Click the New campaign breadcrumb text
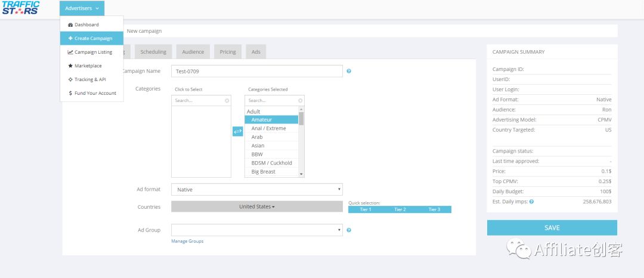 144,31
